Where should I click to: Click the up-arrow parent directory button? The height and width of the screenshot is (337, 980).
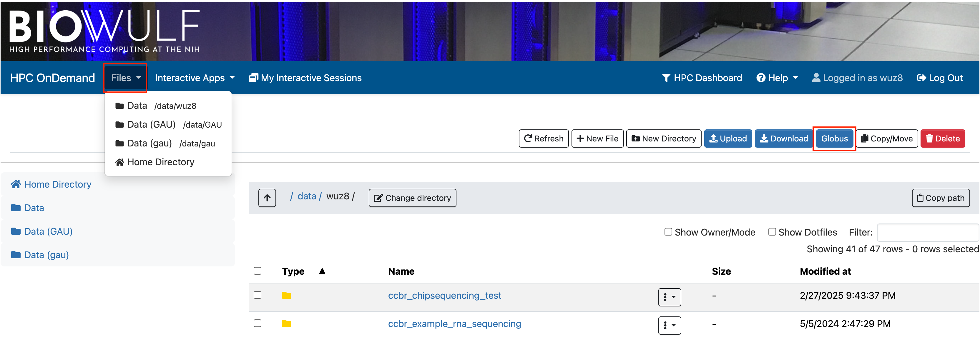267,198
